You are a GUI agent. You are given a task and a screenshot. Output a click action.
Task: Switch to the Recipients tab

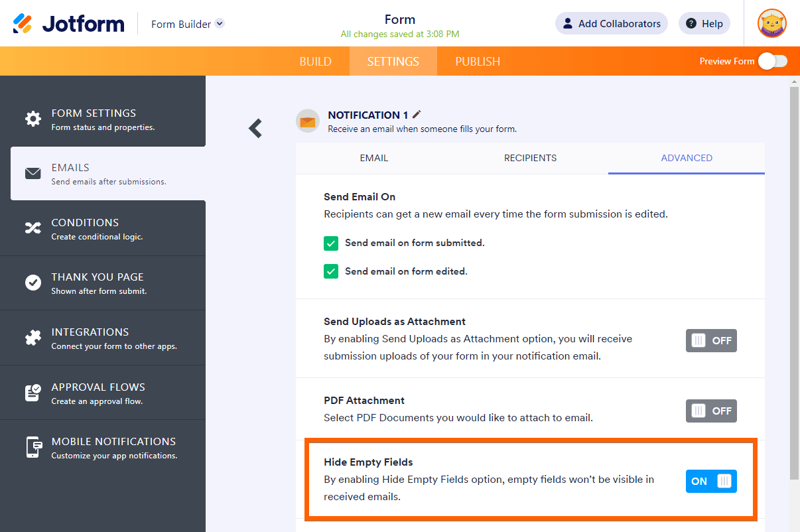click(x=530, y=158)
